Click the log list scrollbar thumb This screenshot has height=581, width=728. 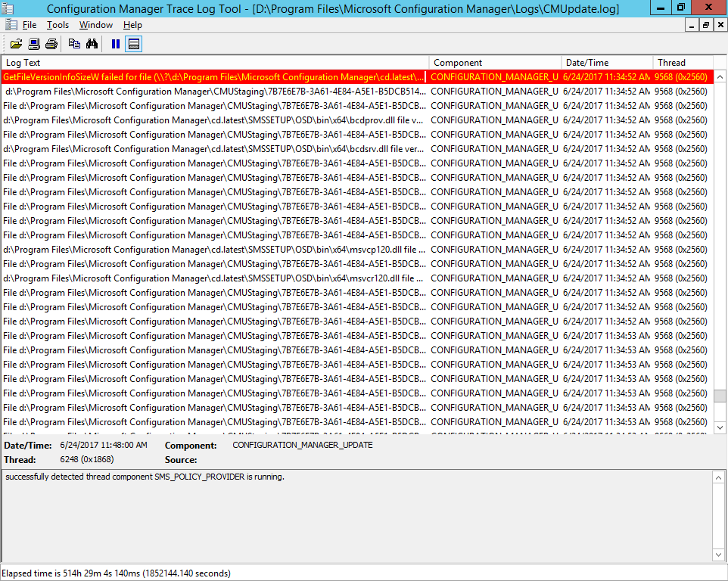[x=720, y=396]
